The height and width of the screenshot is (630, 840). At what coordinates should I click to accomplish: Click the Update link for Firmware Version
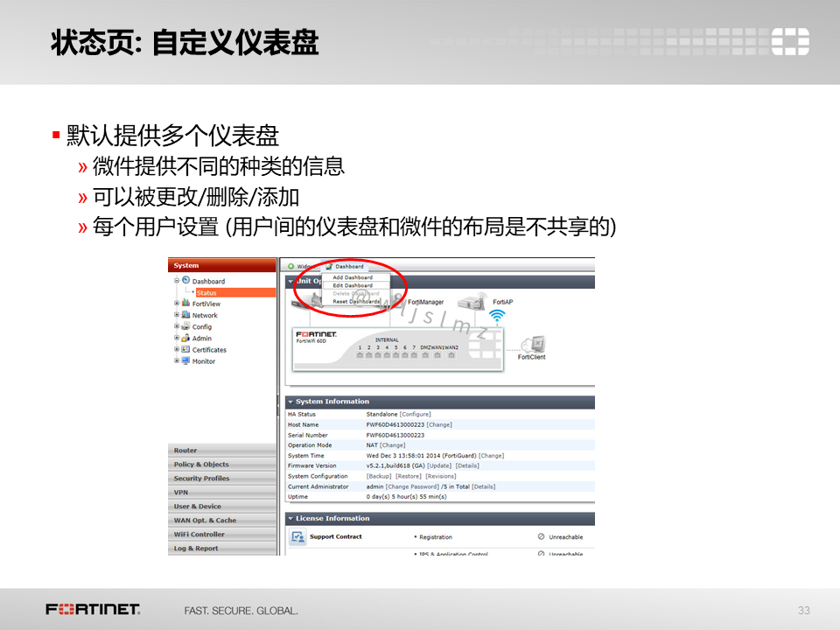[x=439, y=465]
